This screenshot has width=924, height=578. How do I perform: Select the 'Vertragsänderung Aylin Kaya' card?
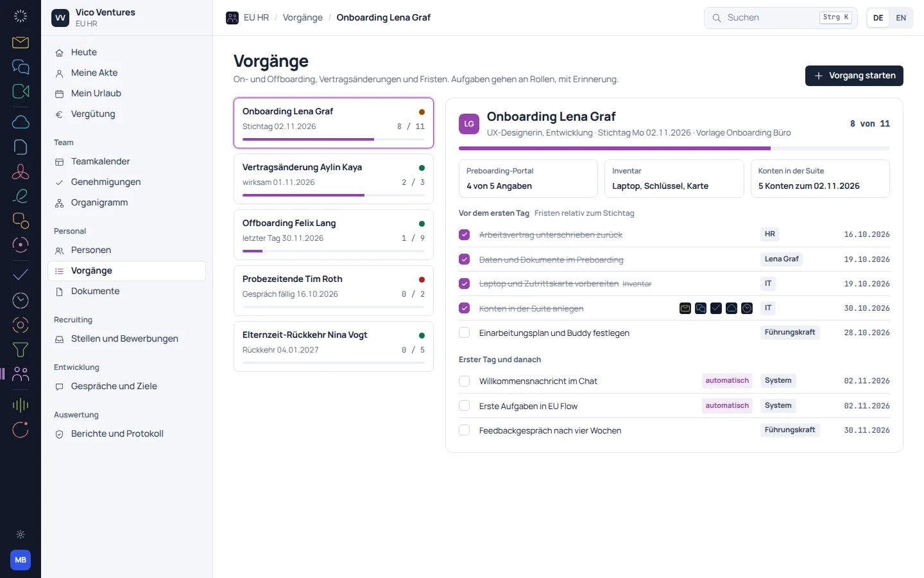tap(334, 179)
